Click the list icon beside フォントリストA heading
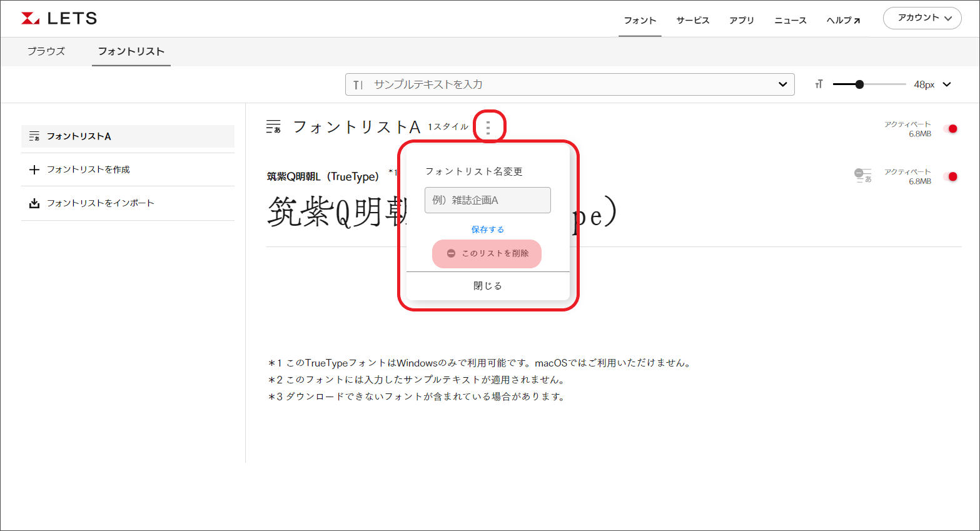 pyautogui.click(x=273, y=127)
